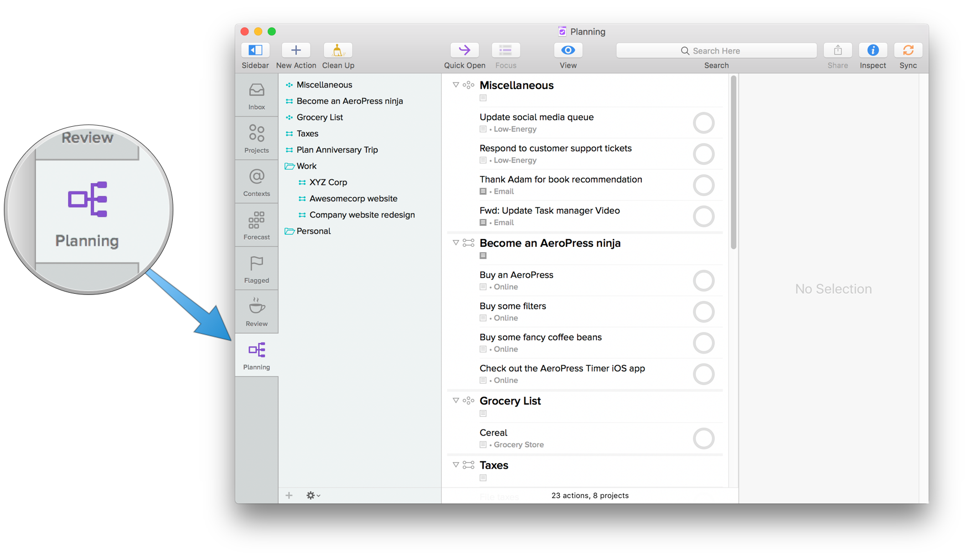Click the 23 actions, 8 projects status text

pos(590,496)
